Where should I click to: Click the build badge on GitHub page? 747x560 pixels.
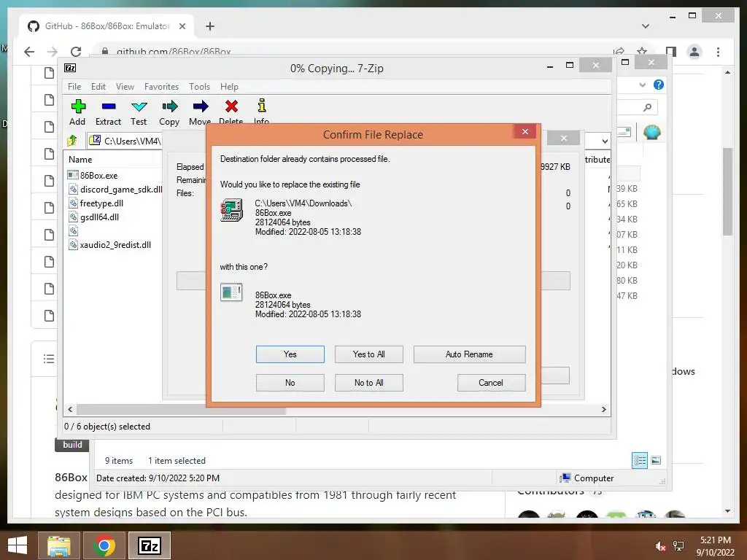point(72,445)
